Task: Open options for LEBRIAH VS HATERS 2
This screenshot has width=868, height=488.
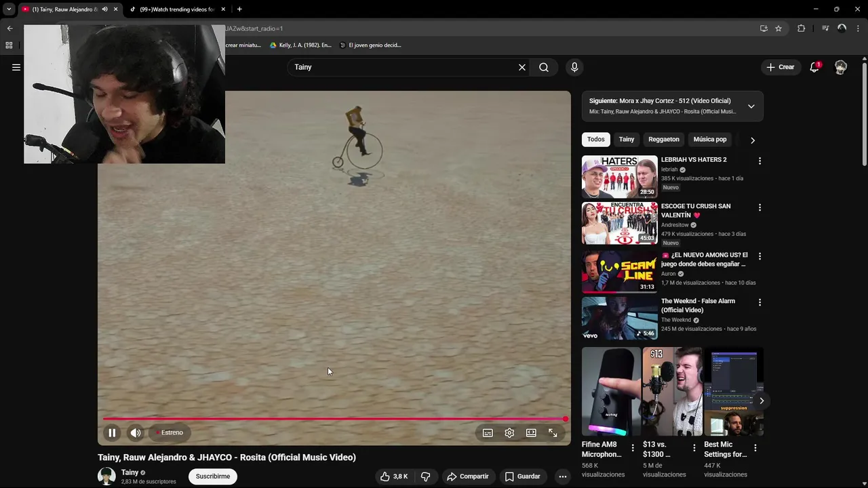Action: pos(759,161)
